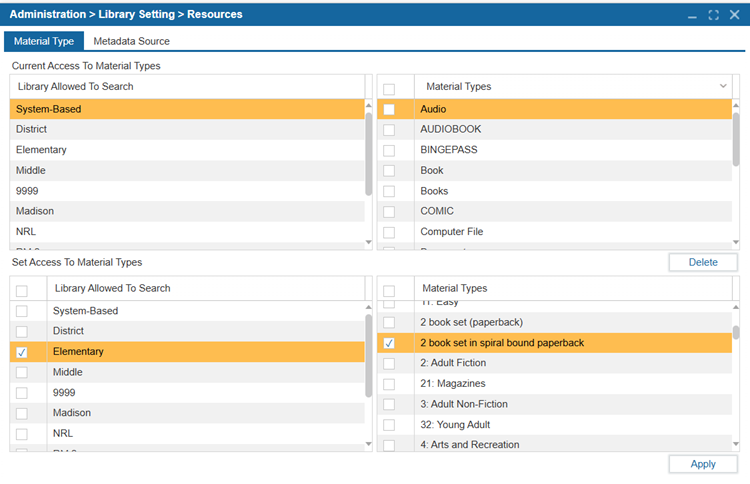Select Madison row in Current Access list
Viewport: 750px width, 484px height.
coord(187,211)
